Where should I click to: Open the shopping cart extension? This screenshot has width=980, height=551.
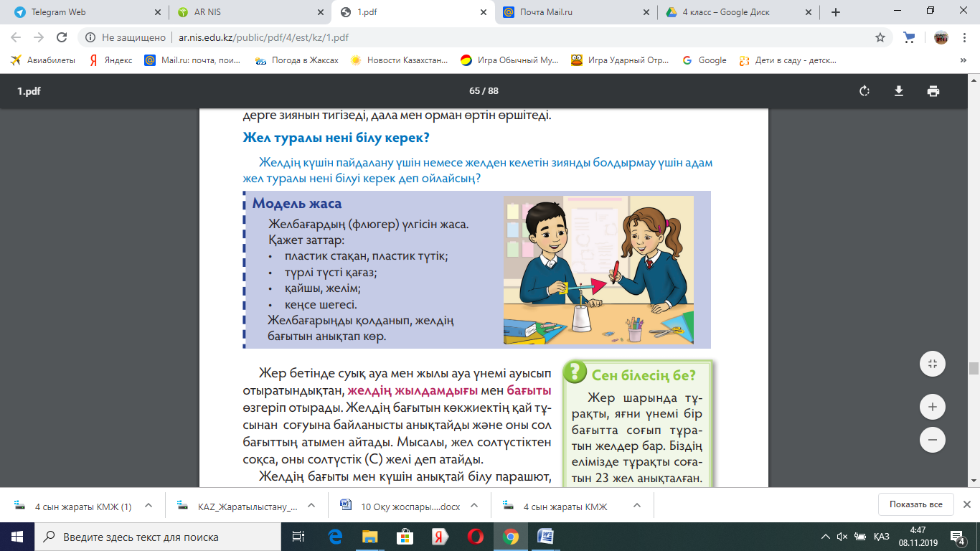point(910,37)
